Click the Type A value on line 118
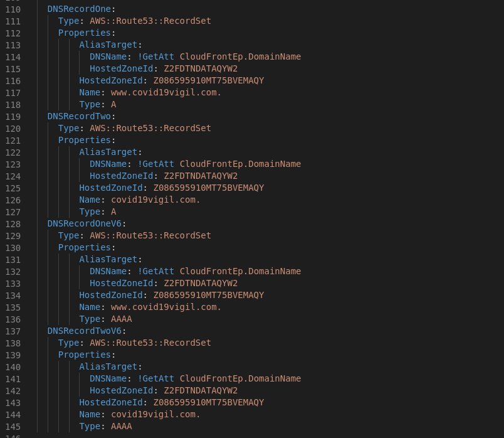Viewport: 504px width, 438px height. [x=113, y=105]
